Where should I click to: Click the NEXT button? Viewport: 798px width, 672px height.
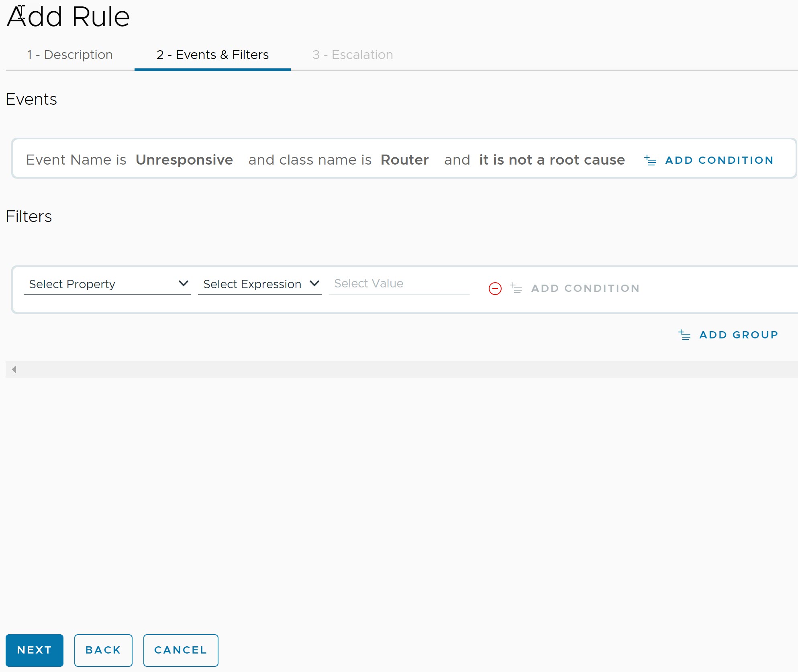(x=35, y=650)
